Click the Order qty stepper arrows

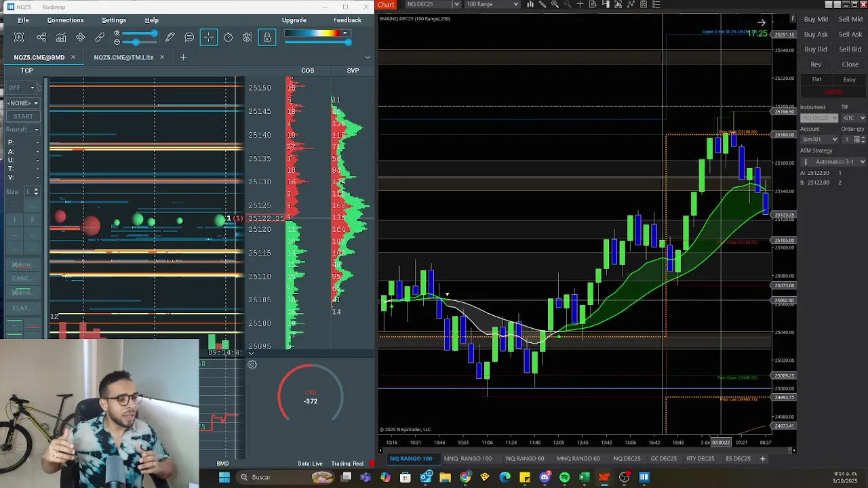point(863,139)
